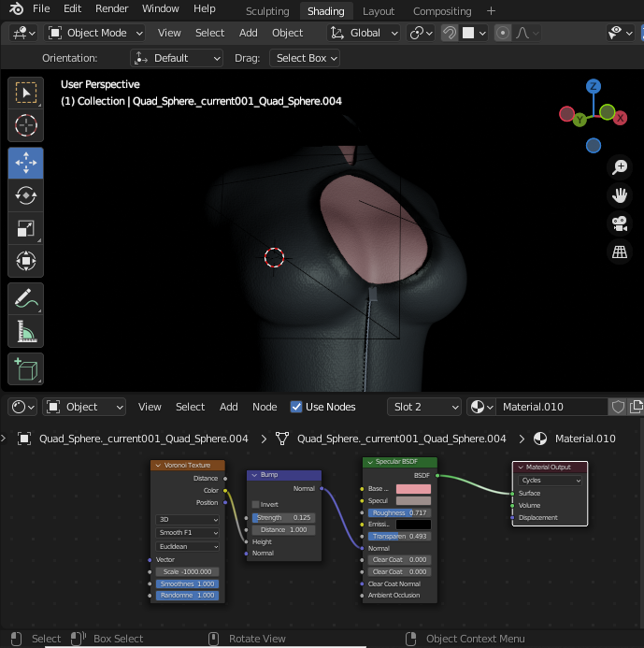Open proportional falloff curve dropdown
Image resolution: width=644 pixels, height=648 pixels.
coord(526,33)
